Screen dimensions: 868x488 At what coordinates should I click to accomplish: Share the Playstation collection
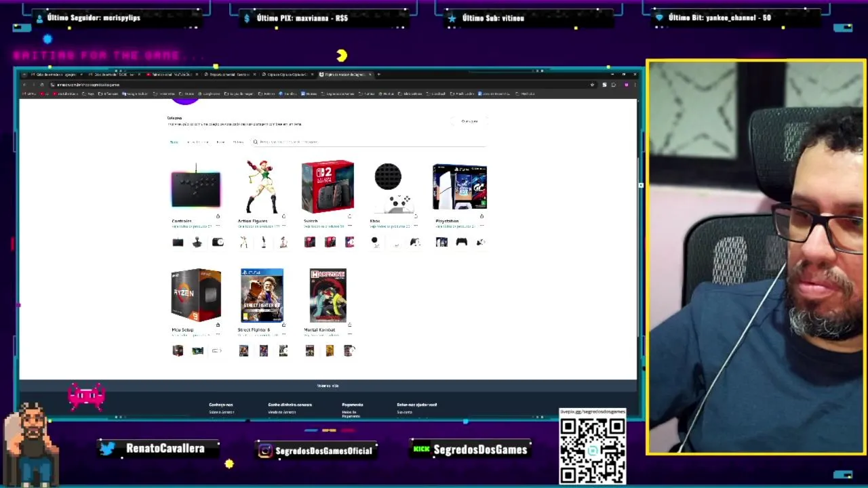(481, 216)
